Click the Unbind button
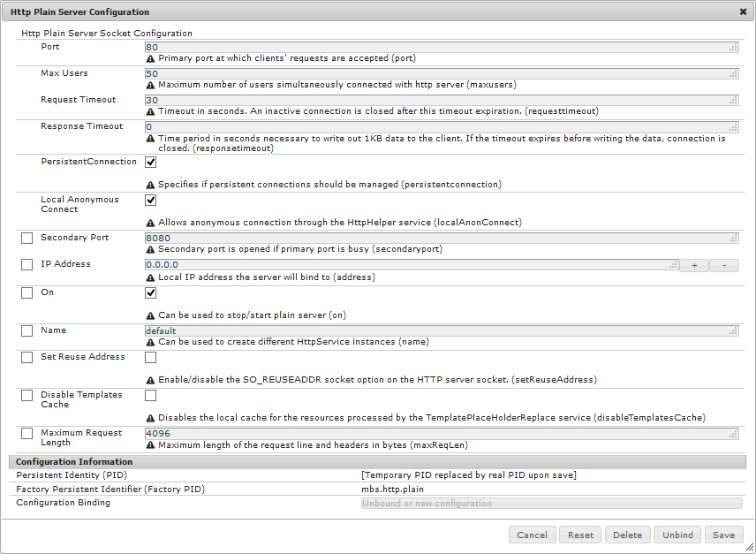Screen dimensions: 756x554 [678, 535]
